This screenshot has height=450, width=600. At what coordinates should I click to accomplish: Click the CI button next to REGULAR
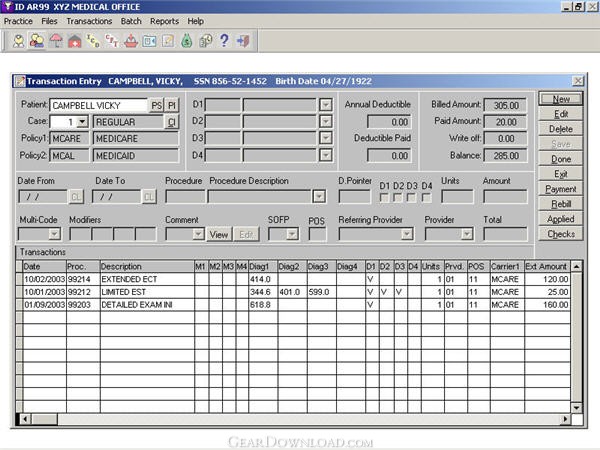click(x=172, y=122)
